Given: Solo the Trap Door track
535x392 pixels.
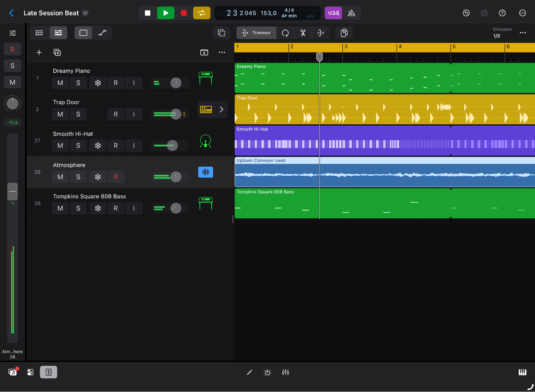Looking at the screenshot, I should point(78,114).
